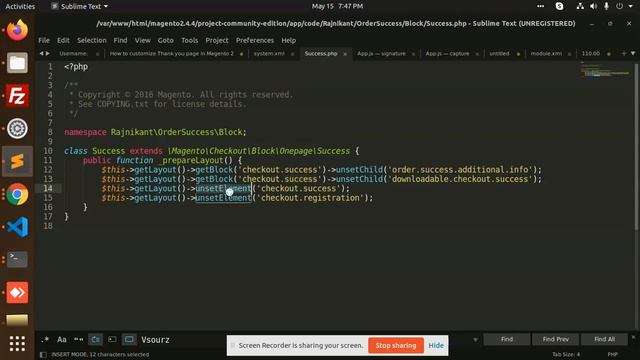This screenshot has height=360, width=640.
Task: Switch to the 110.00 tab
Action: tap(591, 53)
